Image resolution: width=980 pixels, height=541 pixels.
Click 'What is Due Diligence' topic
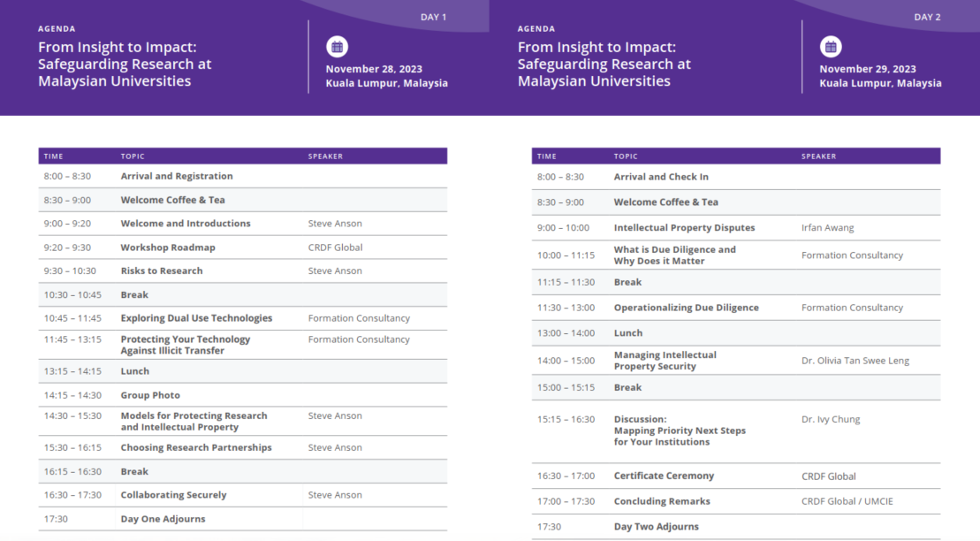point(675,255)
